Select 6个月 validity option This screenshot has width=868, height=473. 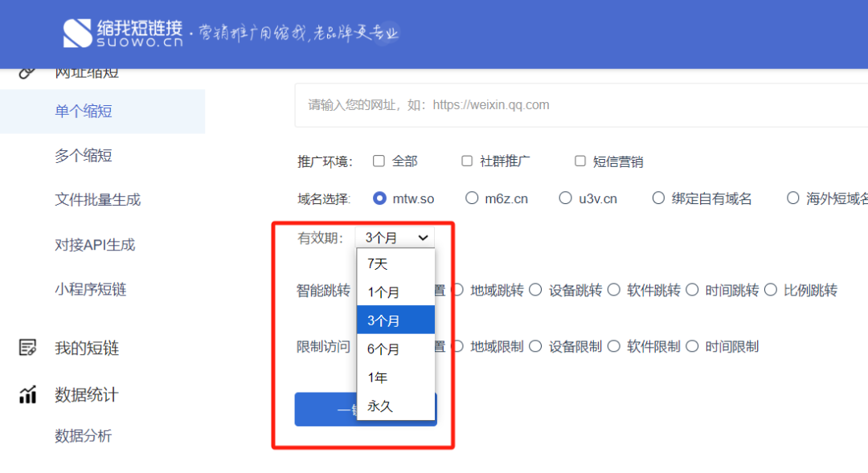click(x=383, y=349)
